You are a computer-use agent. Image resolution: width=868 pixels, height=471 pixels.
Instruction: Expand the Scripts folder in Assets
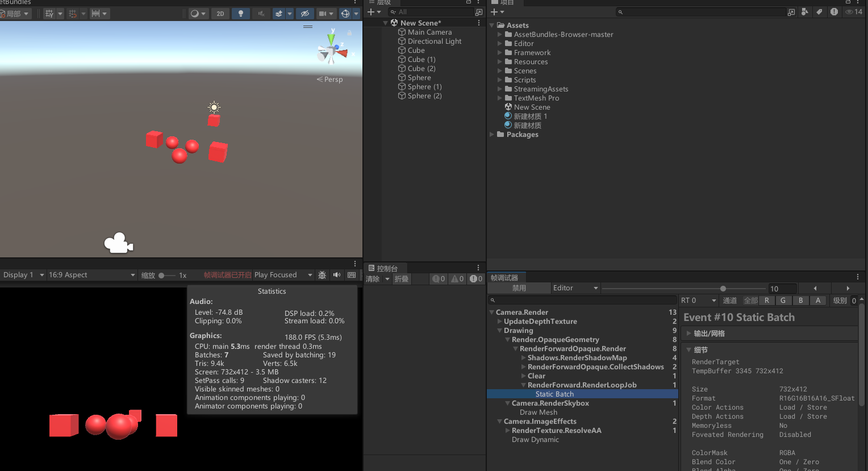[500, 80]
